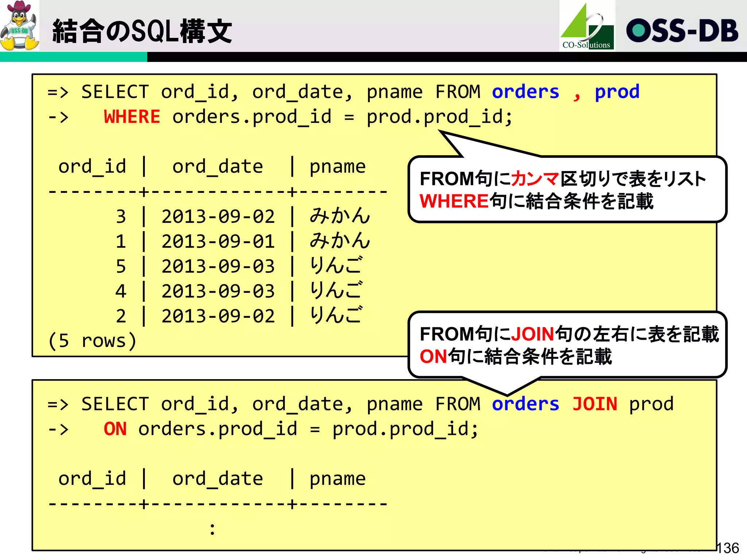Click blue 'prod' in the top query
The image size is (747, 560).
[x=617, y=93]
